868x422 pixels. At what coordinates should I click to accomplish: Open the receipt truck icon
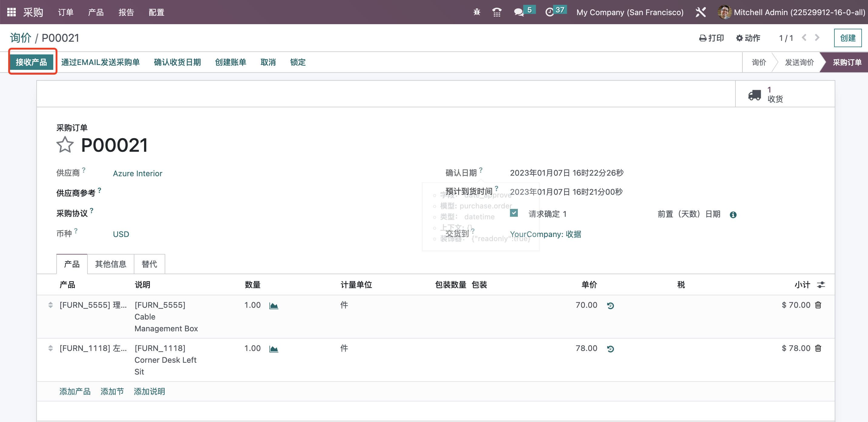(754, 95)
